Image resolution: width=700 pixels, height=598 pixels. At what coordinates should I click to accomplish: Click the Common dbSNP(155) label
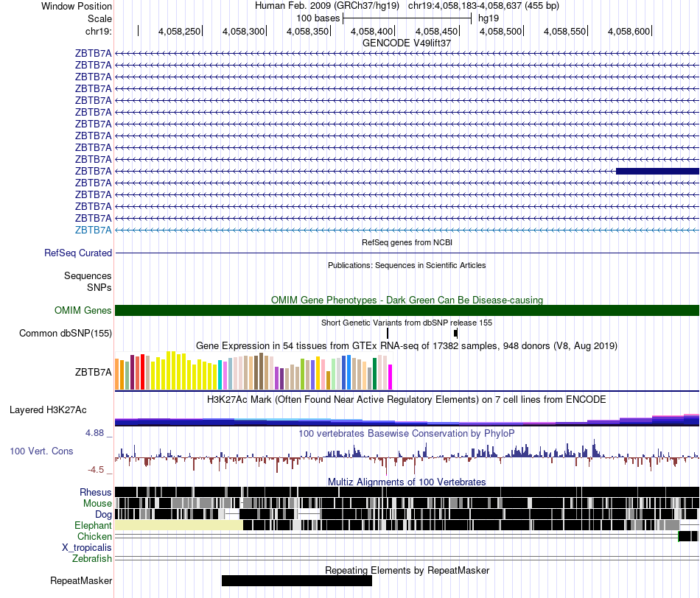click(66, 334)
